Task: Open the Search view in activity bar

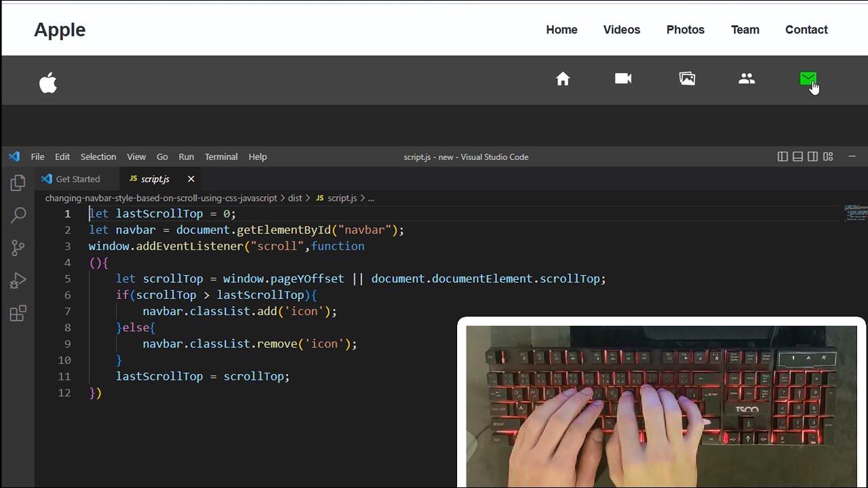Action: (18, 216)
